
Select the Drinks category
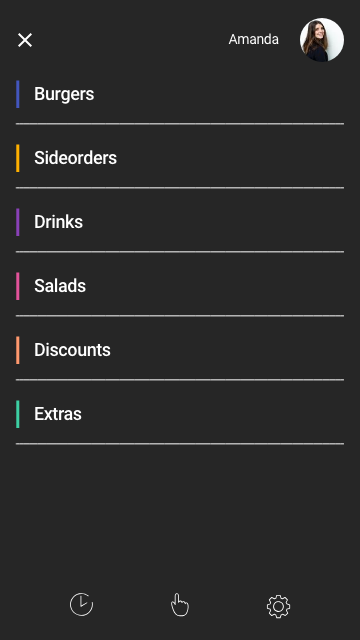pos(58,222)
